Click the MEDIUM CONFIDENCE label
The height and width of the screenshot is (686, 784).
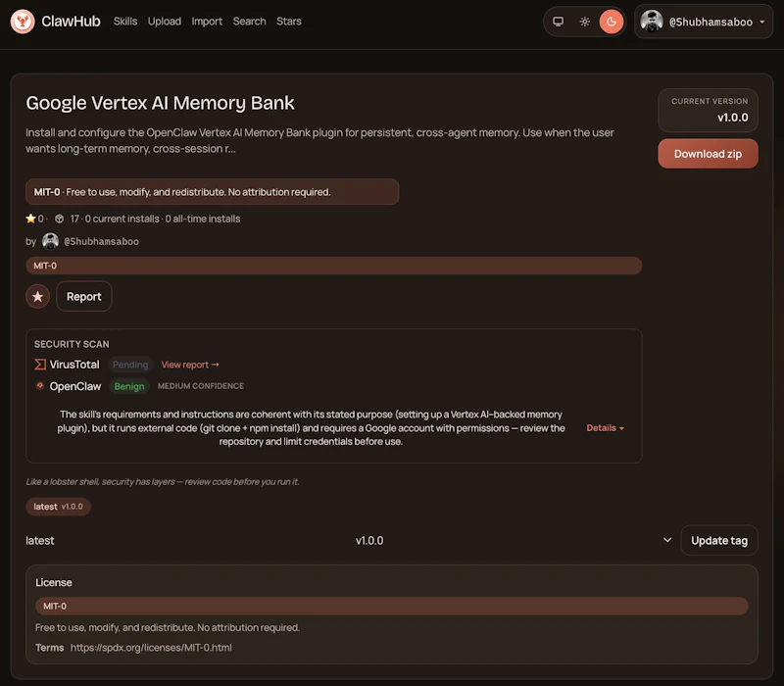[x=201, y=386]
